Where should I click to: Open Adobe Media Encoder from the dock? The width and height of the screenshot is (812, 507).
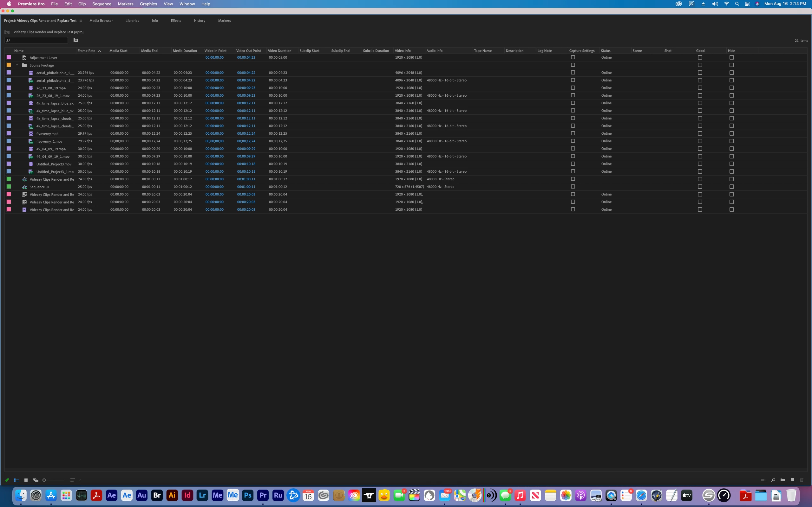point(217,495)
